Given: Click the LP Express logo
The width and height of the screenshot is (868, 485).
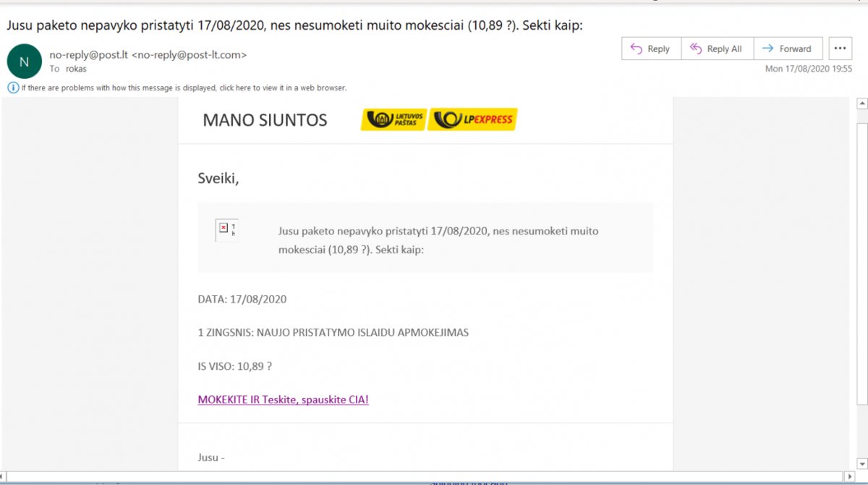Looking at the screenshot, I should pyautogui.click(x=473, y=119).
